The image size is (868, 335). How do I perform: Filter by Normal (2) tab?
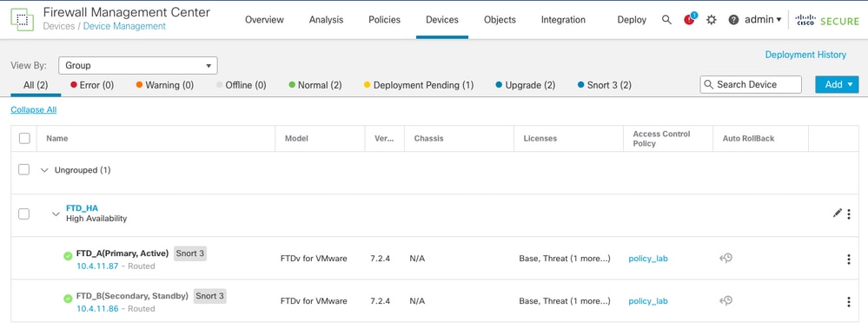315,85
